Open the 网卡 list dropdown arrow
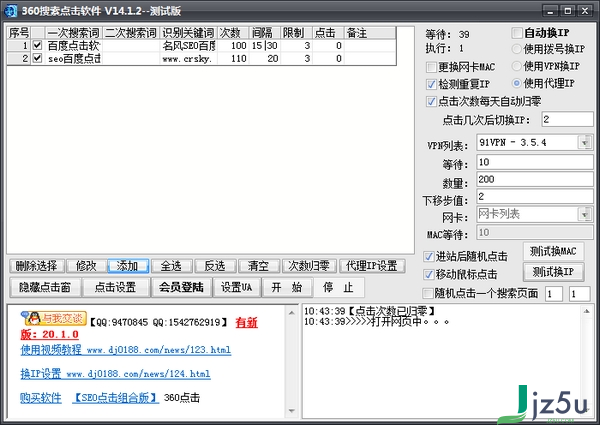This screenshot has height=425, width=600. (585, 214)
